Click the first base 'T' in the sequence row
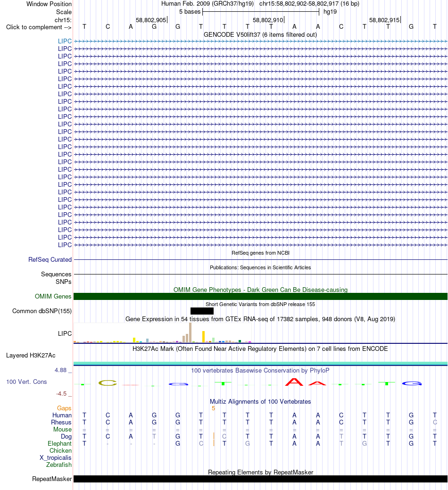448x490 pixels. click(x=84, y=26)
